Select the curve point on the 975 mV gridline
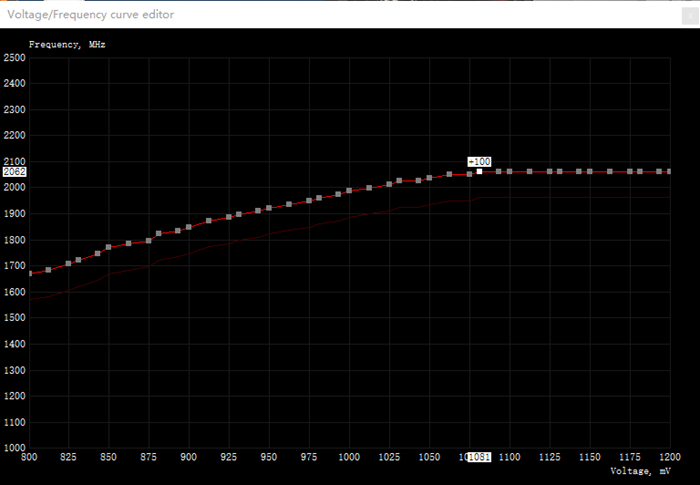Screen dimensions: 700x485 click(309, 201)
